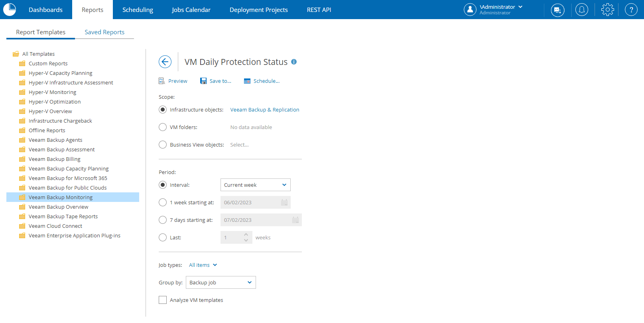644x323 pixels.
Task: Select the Last weeks radio button
Action: (163, 237)
